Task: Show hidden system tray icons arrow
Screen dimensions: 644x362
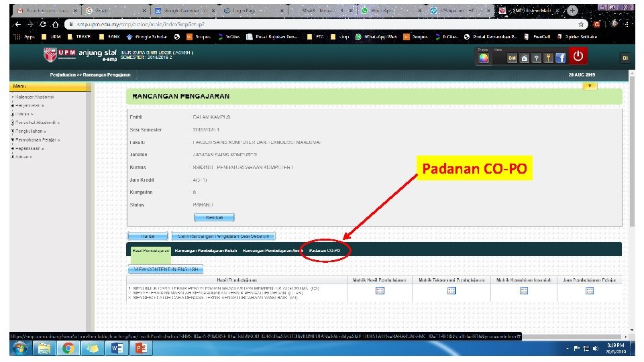Action: [x=568, y=349]
